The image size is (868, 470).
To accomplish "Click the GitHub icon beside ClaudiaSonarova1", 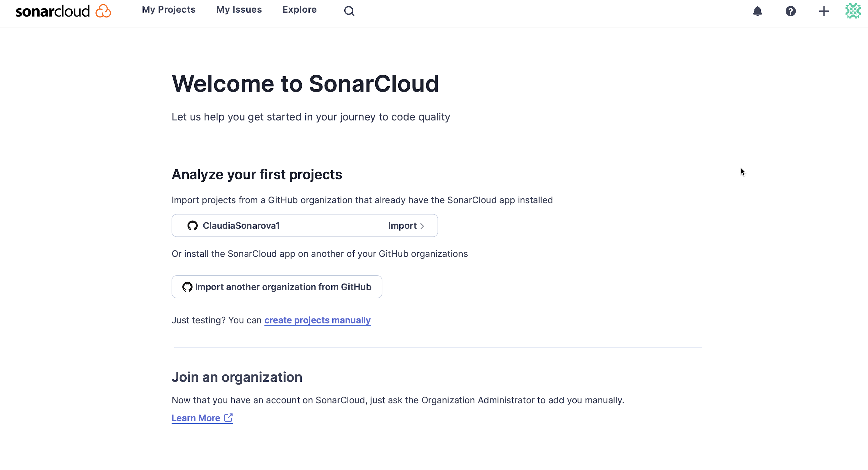I will (x=192, y=226).
